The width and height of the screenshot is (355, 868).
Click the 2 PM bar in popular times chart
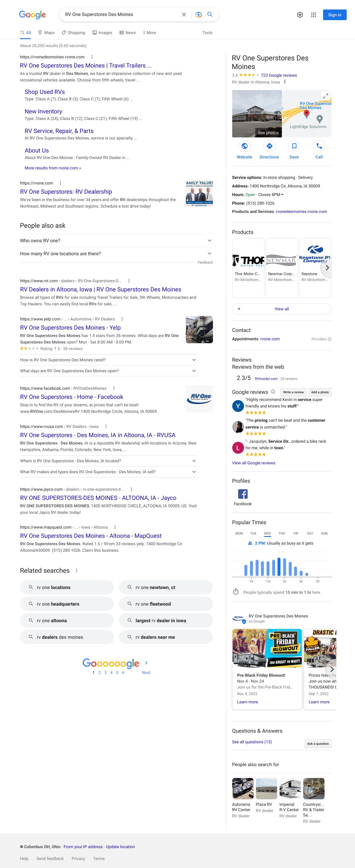click(x=279, y=567)
